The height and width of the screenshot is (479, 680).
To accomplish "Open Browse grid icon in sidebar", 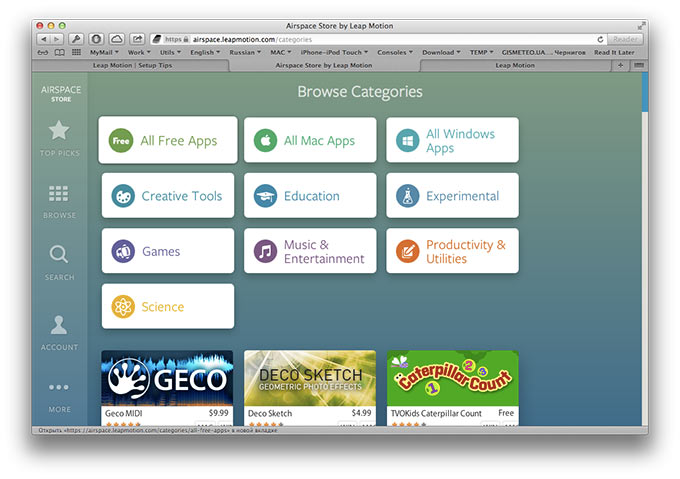I will click(x=59, y=194).
